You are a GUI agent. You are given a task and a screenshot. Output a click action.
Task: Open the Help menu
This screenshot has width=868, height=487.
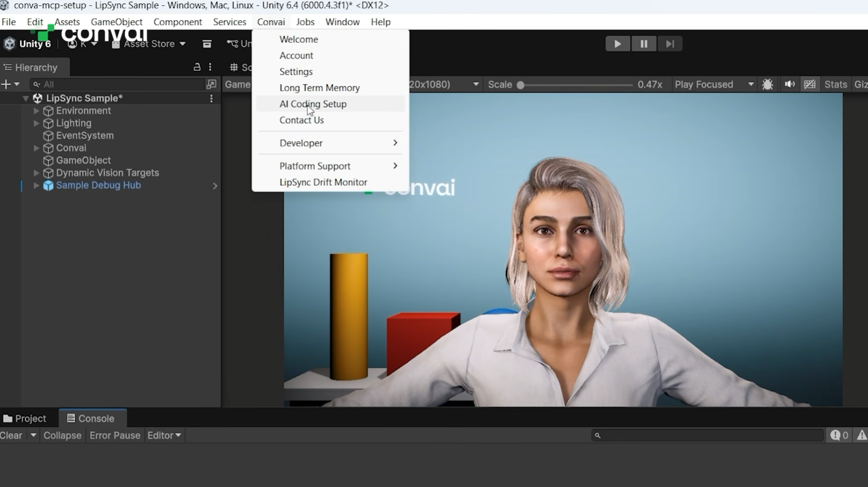[380, 22]
